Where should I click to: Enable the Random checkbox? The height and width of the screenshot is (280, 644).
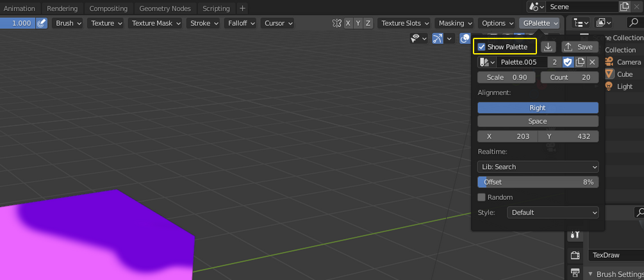482,197
